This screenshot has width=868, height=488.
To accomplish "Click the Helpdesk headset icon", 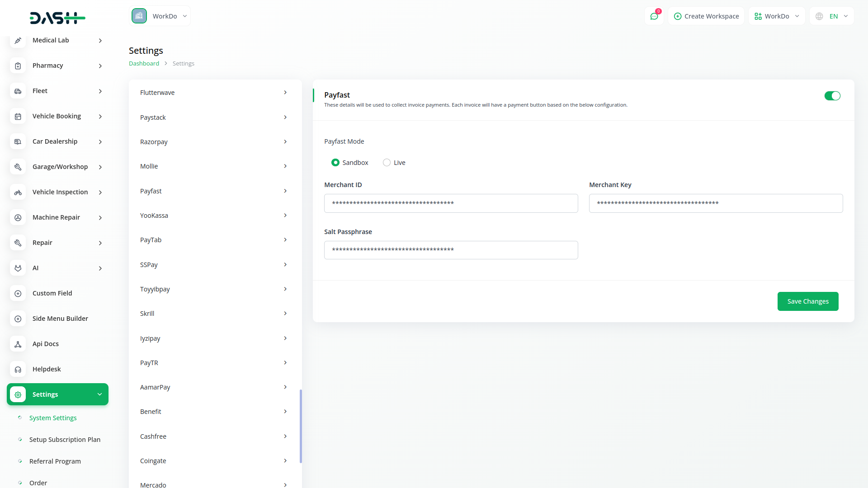I will tap(18, 369).
